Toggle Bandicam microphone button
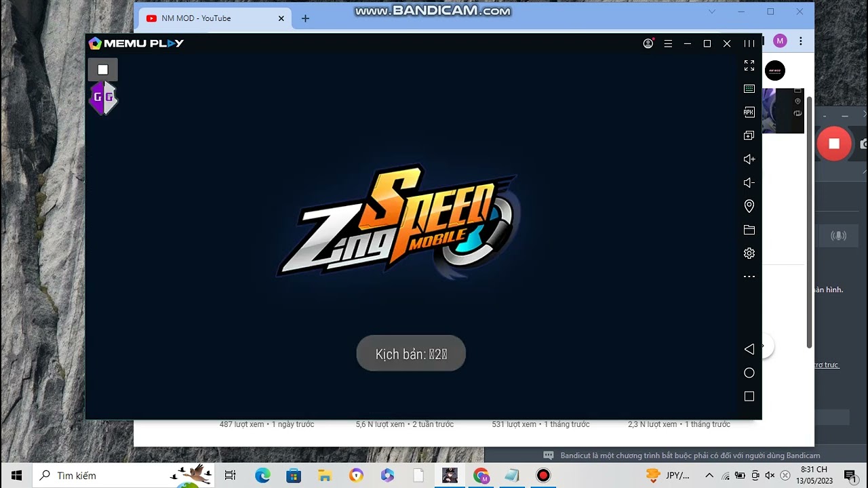 pos(839,236)
